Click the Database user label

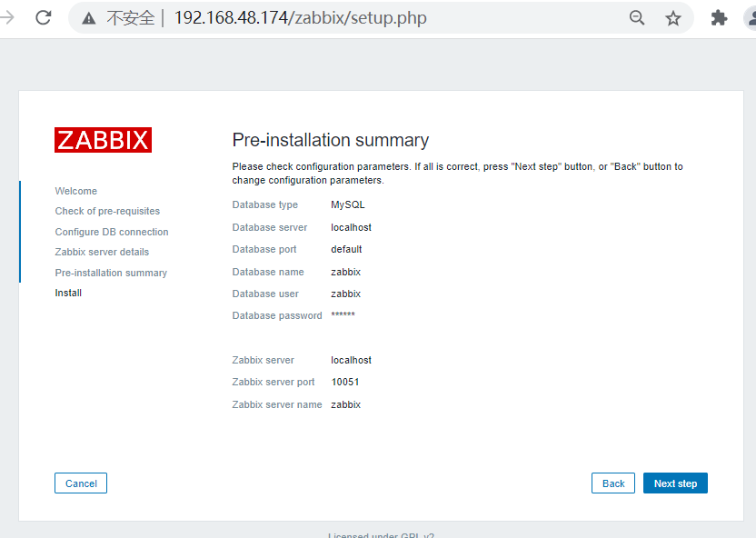[x=265, y=294]
